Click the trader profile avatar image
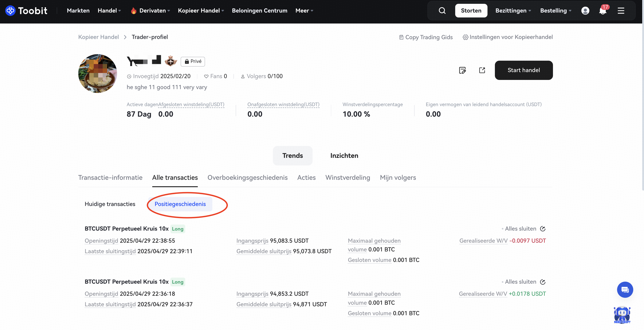The image size is (644, 330). [98, 73]
